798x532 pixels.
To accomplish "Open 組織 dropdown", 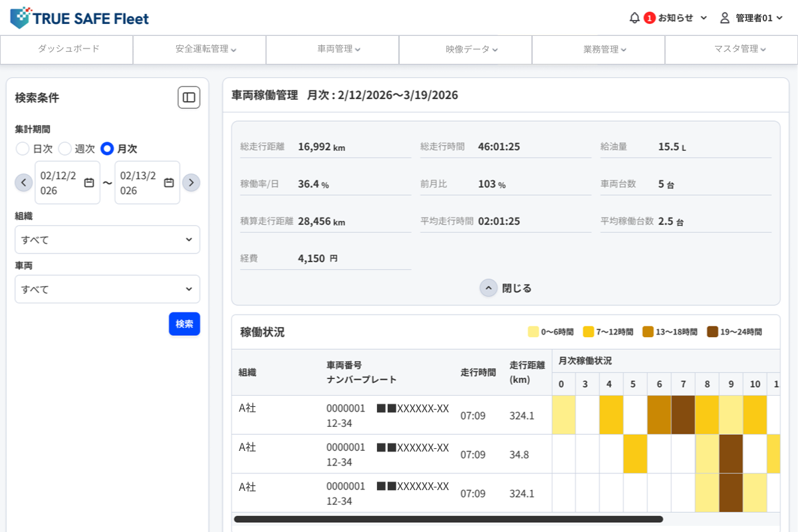I will point(107,239).
